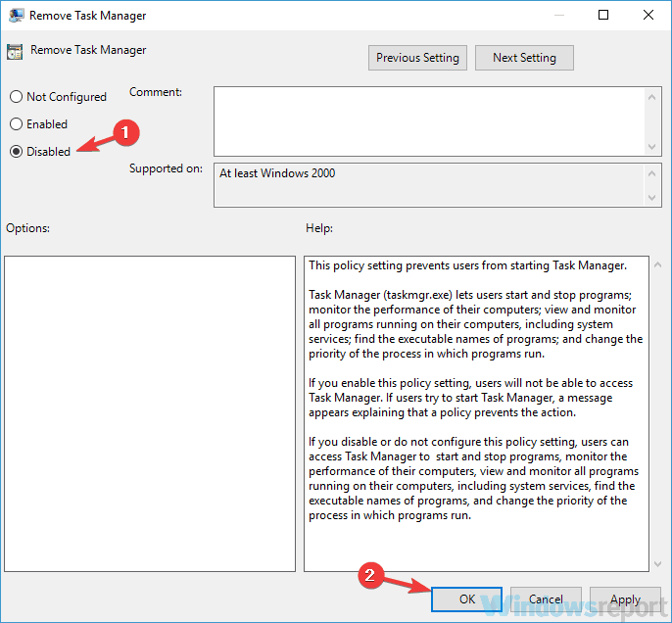Image resolution: width=672 pixels, height=623 pixels.
Task: Click the 'Remove Task Manager' setting heading
Action: [88, 50]
